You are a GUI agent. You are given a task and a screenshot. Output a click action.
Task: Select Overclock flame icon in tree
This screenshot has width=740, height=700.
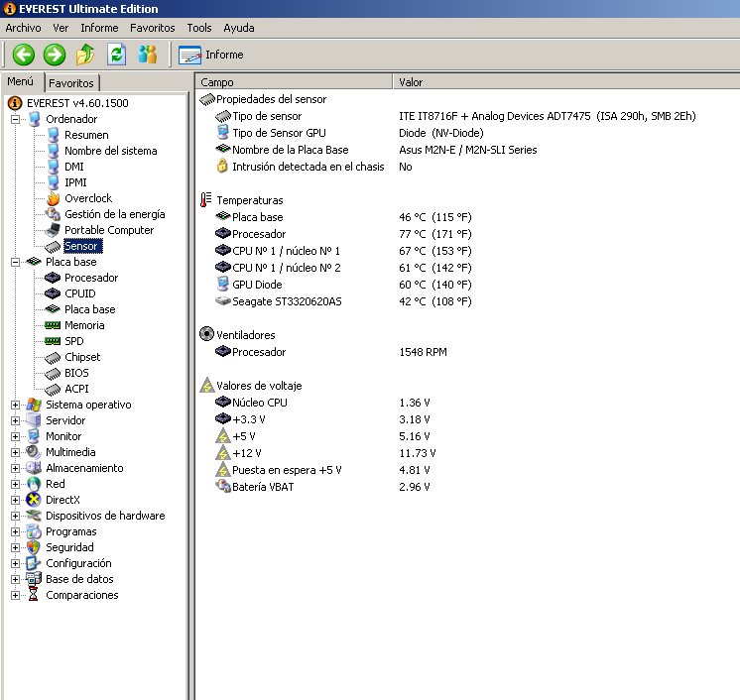[54, 198]
